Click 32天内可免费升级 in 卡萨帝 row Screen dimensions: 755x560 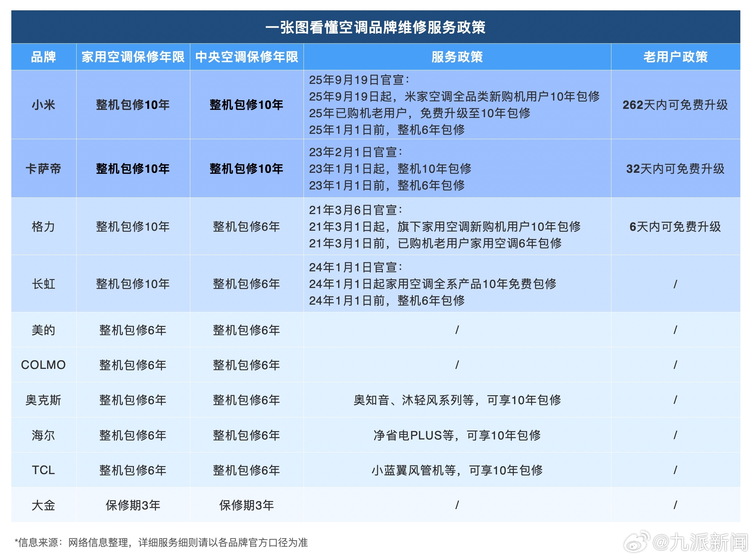tap(675, 168)
